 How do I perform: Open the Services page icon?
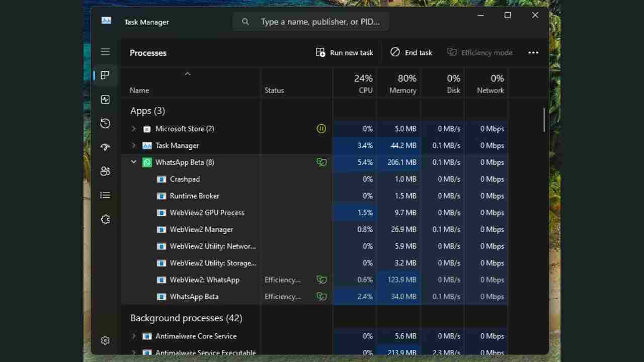click(x=105, y=219)
